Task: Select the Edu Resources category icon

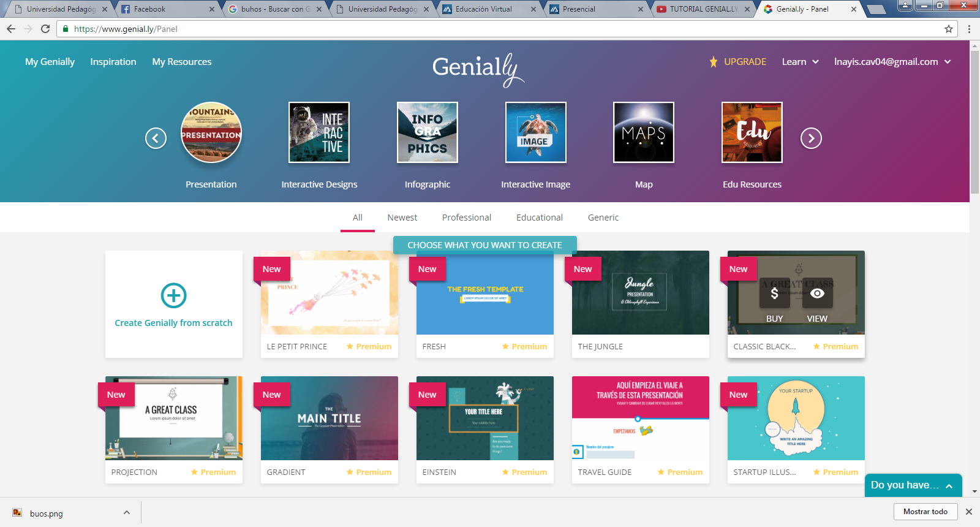Action: pos(752,132)
